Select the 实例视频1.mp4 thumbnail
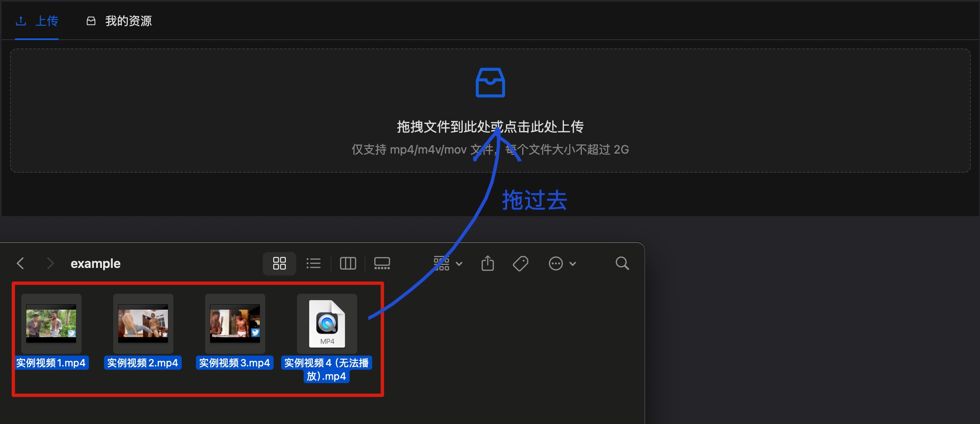 51,323
